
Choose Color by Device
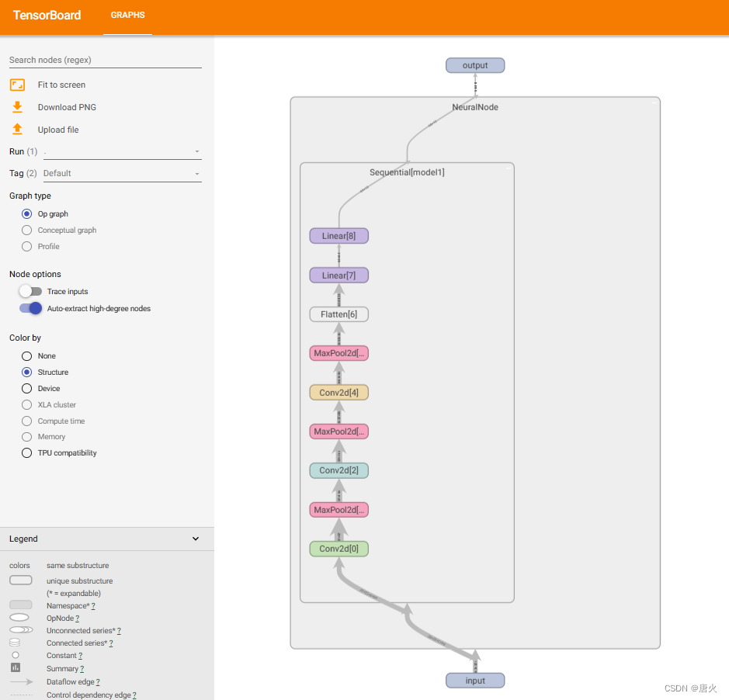[x=27, y=389]
